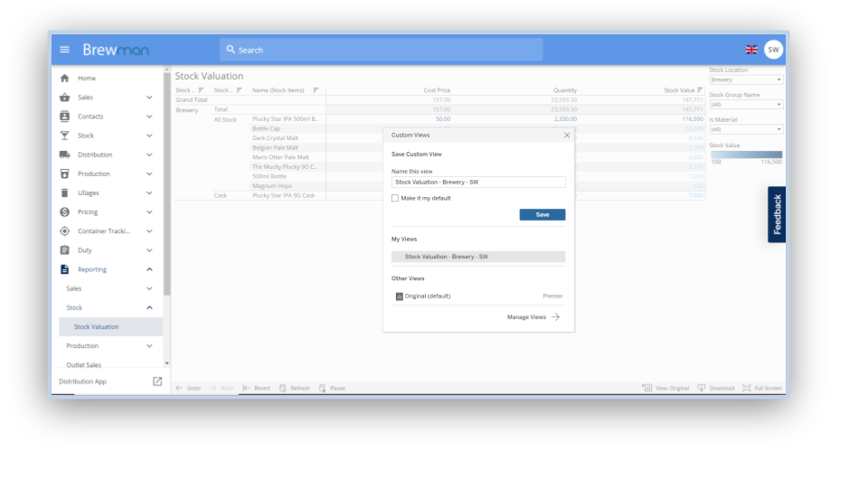The width and height of the screenshot is (868, 488).
Task: Click Full Screen in toolbar
Action: pyautogui.click(x=762, y=388)
